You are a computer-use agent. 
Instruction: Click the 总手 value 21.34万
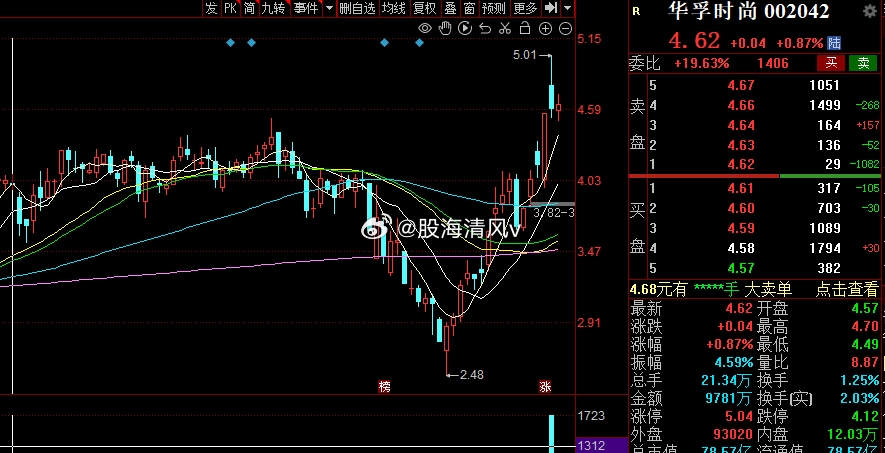coord(728,380)
